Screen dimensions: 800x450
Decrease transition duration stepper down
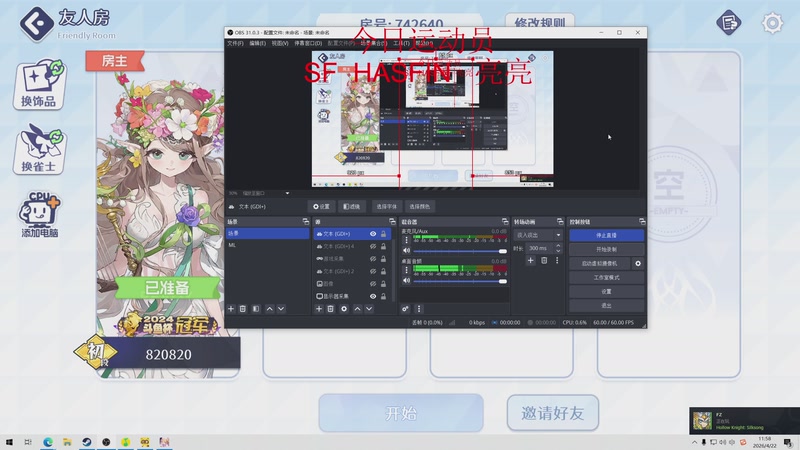[x=558, y=251]
